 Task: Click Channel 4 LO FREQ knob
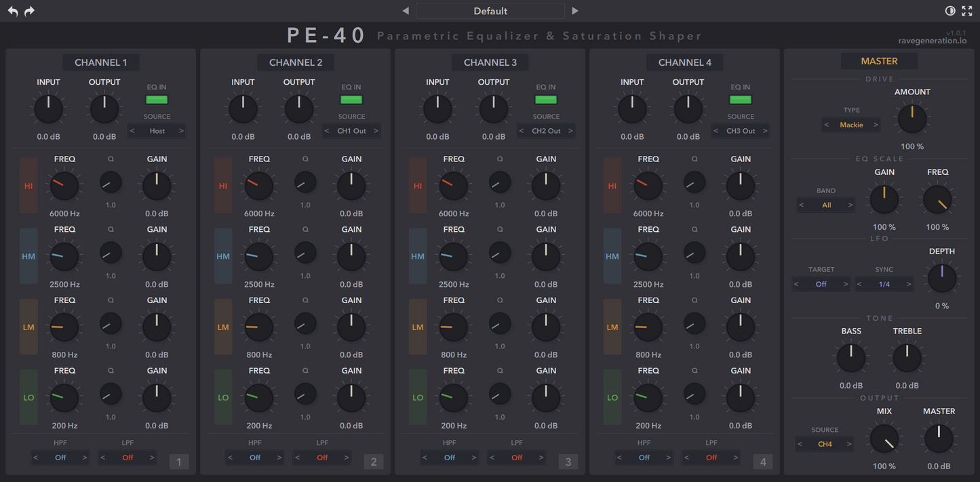pos(648,397)
